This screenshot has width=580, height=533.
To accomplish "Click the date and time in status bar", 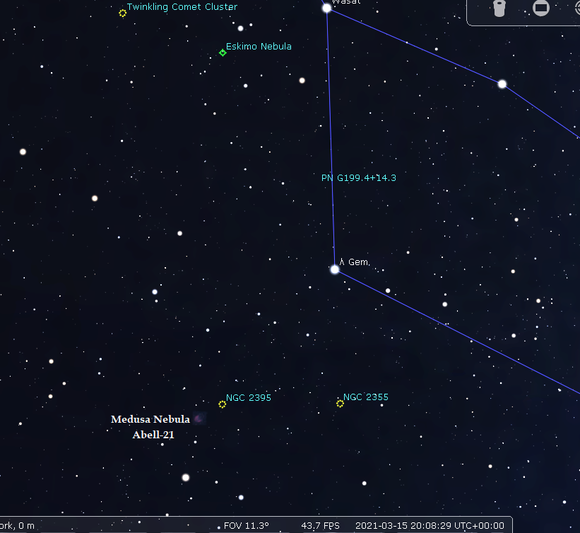I will click(x=429, y=526).
